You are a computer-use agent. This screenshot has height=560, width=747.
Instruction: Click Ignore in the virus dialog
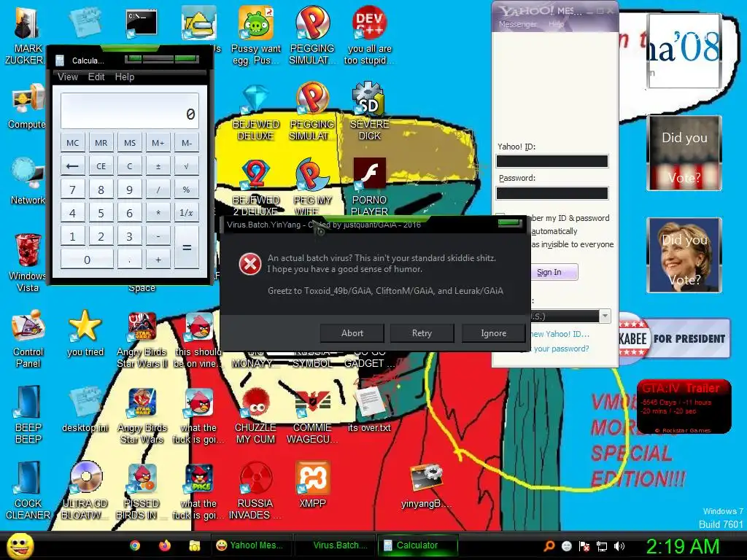(x=493, y=332)
